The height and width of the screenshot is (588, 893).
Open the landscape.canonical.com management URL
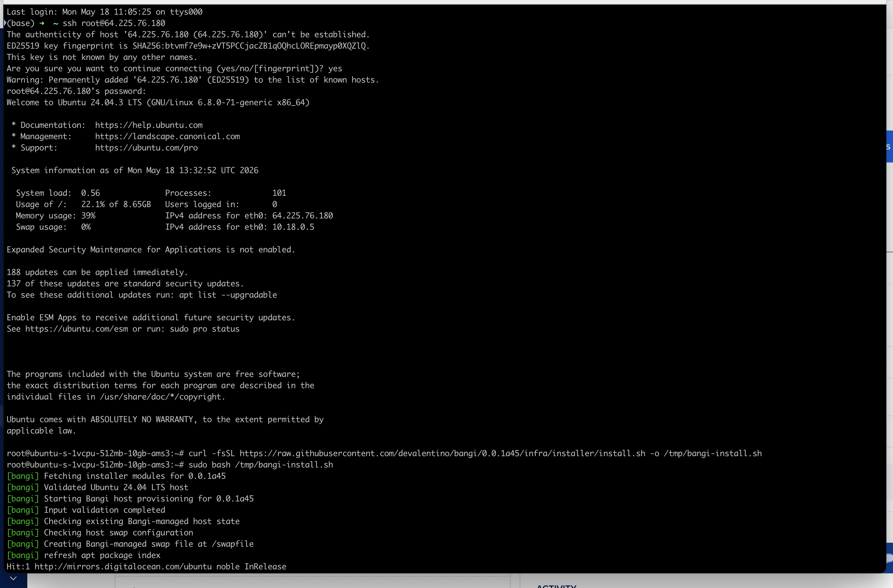167,137
